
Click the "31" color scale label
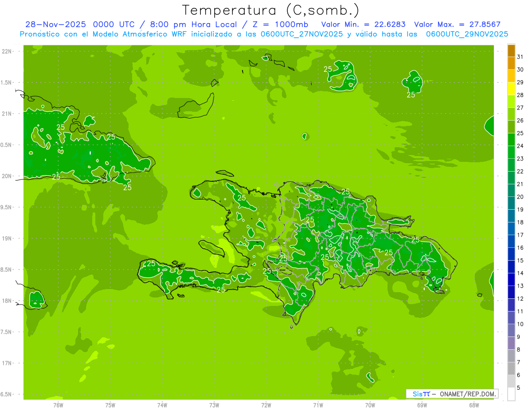point(520,57)
